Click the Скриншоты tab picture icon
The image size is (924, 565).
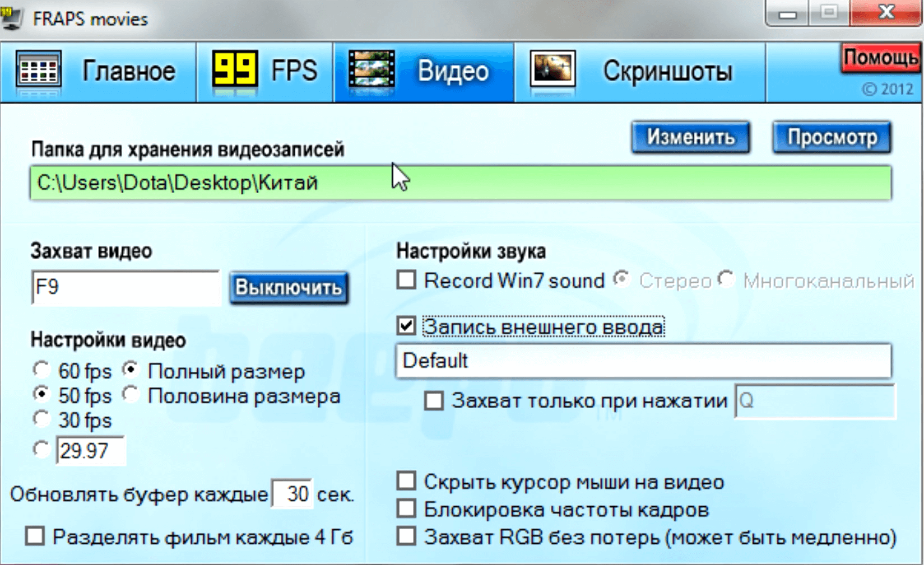point(552,69)
